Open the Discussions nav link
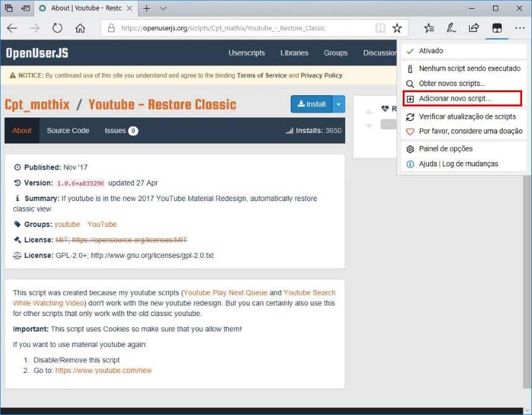The image size is (532, 415). 380,53
